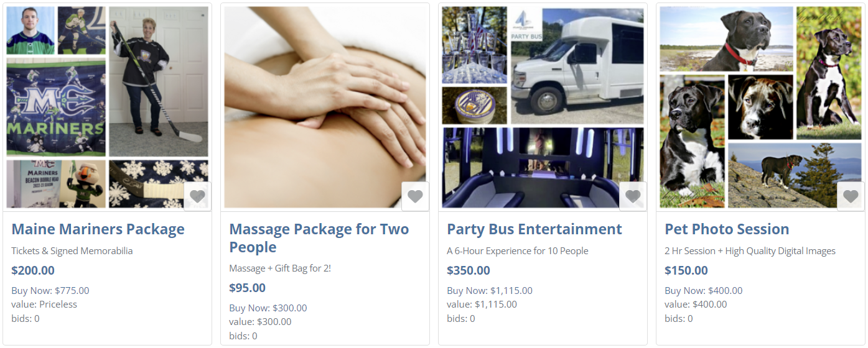
Task: Select the $350.00 party bus price
Action: pyautogui.click(x=469, y=270)
